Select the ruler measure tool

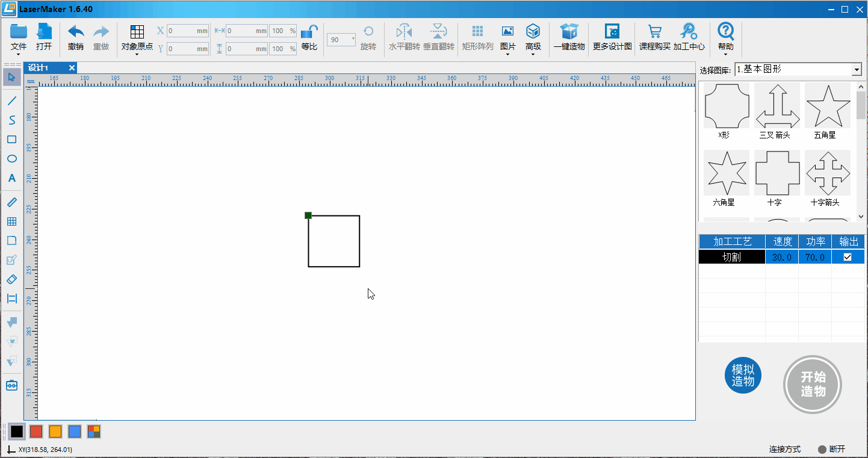[11, 202]
